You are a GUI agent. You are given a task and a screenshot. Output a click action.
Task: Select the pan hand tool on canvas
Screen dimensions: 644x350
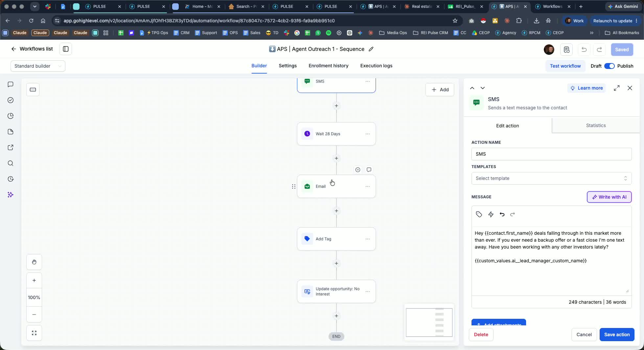(x=34, y=262)
